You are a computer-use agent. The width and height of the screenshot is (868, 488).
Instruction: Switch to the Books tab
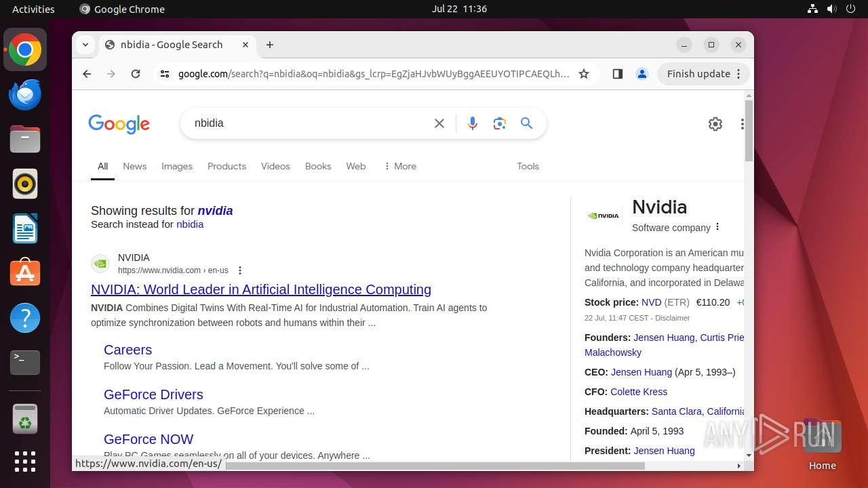point(318,166)
